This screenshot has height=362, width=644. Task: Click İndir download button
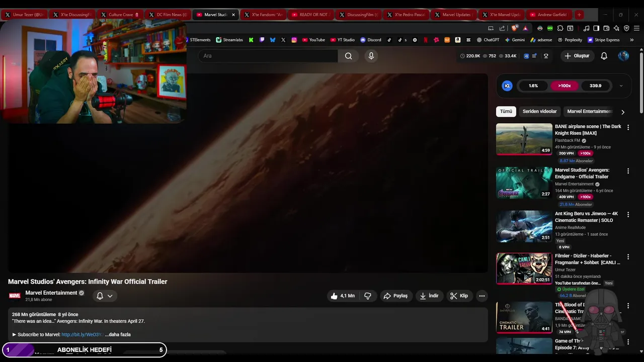(429, 296)
